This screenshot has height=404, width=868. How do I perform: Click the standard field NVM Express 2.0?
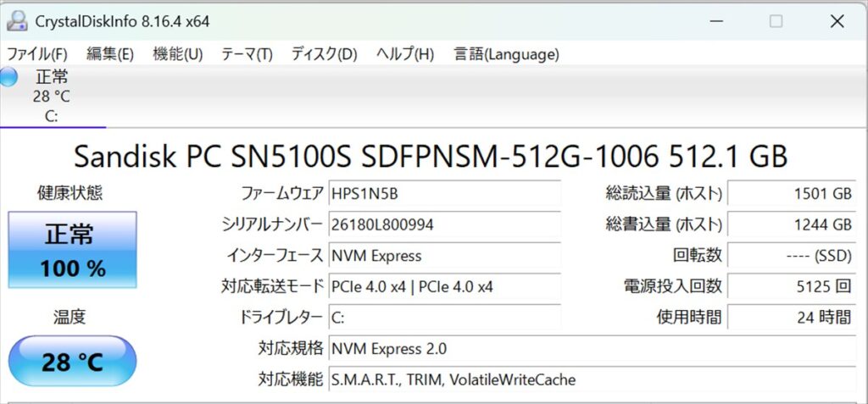[593, 349]
